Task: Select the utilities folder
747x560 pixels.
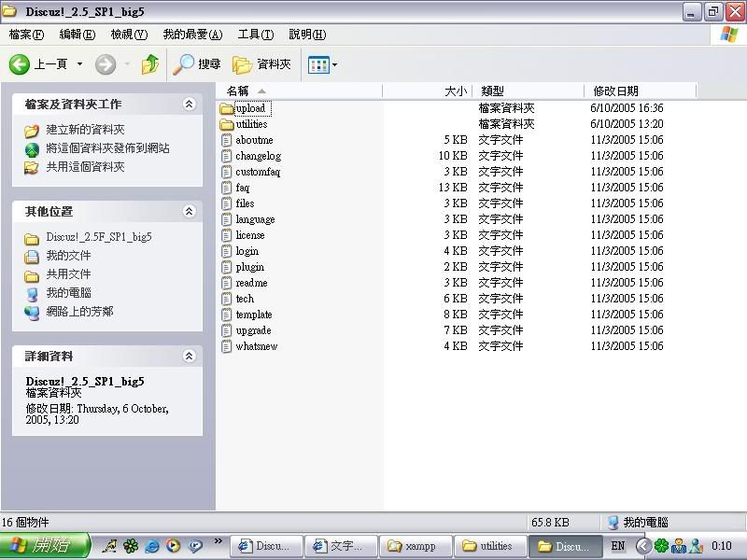Action: click(250, 124)
